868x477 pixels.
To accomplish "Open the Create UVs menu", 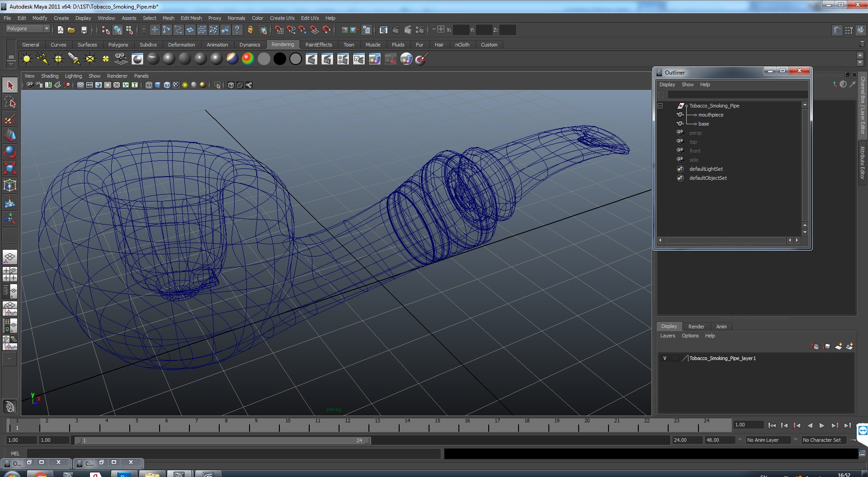I will pyautogui.click(x=282, y=18).
